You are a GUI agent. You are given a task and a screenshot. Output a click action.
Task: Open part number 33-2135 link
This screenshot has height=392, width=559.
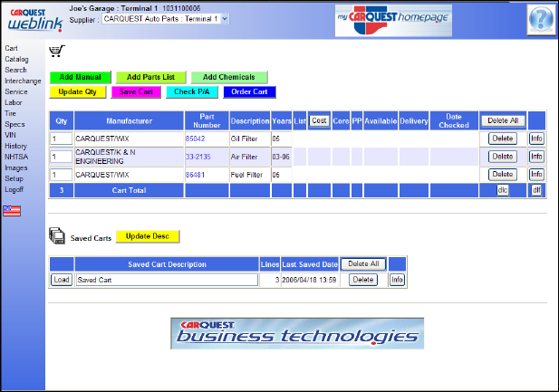[x=198, y=157]
